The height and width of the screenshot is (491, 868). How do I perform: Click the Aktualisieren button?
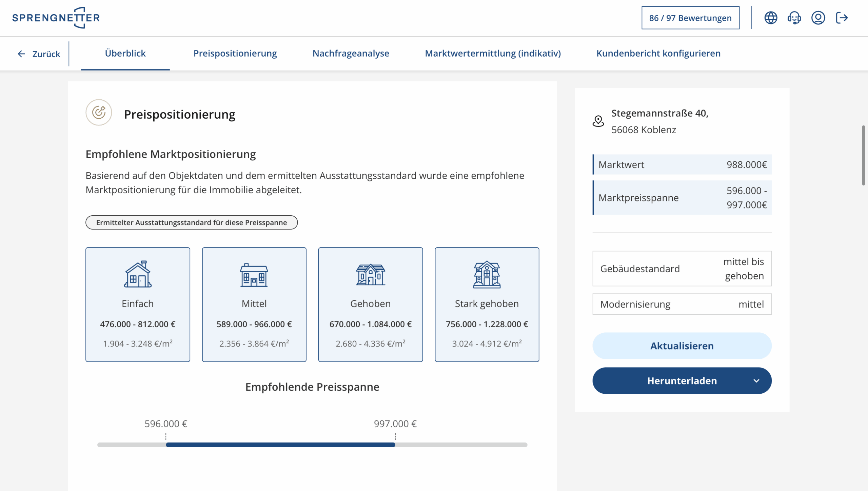682,346
